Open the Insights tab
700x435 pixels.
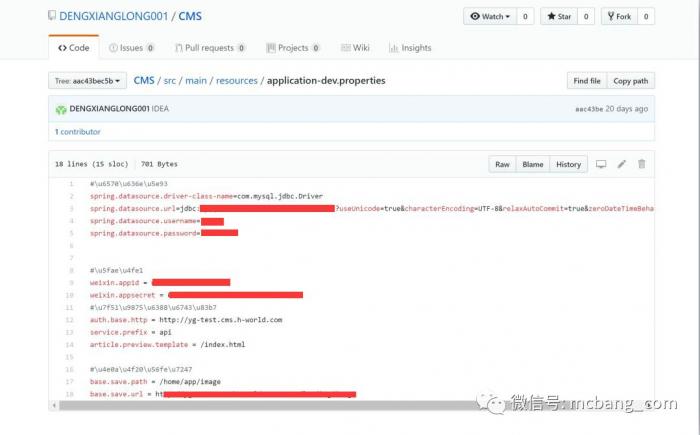tap(411, 48)
